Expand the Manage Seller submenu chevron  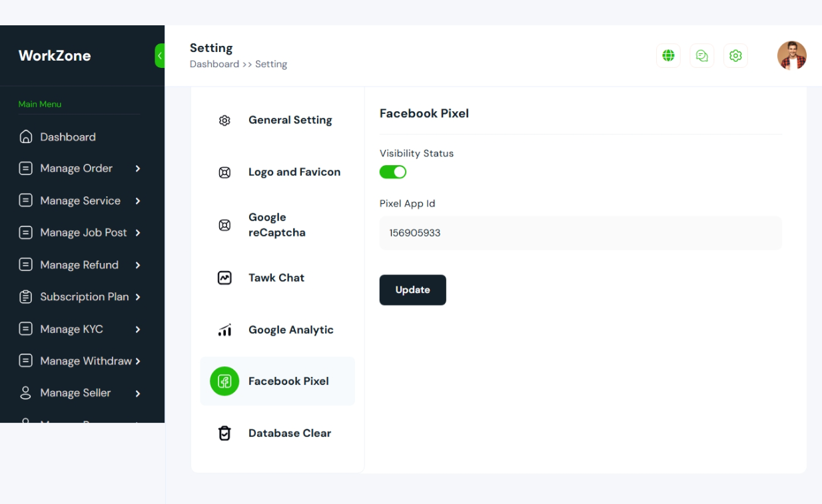tap(138, 393)
